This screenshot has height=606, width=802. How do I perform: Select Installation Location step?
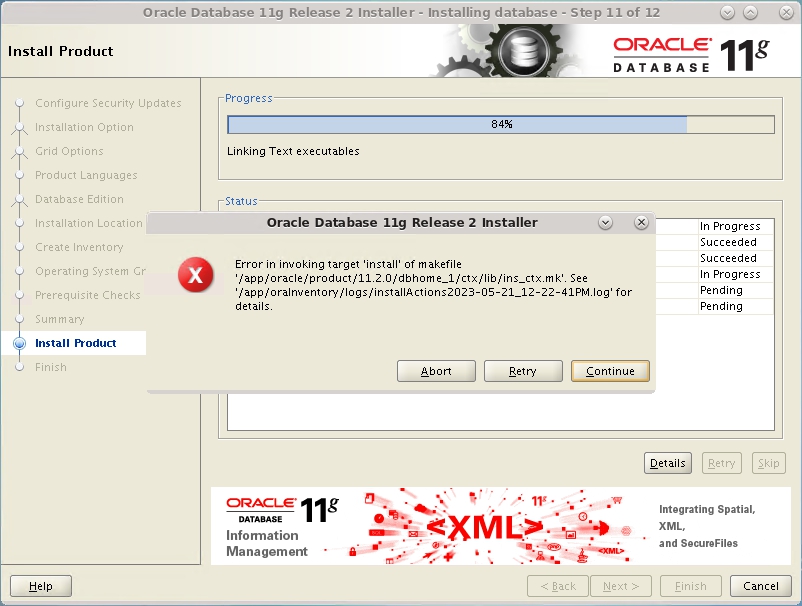pos(88,223)
